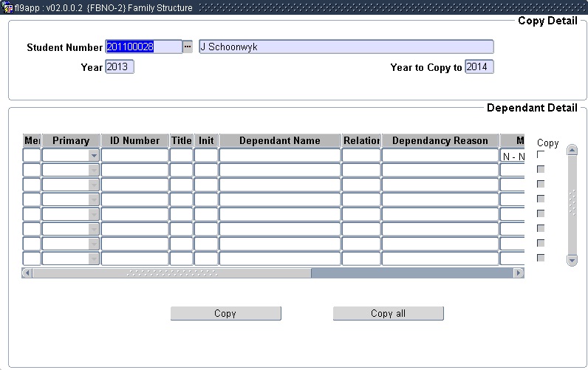Image resolution: width=588 pixels, height=370 pixels.
Task: Click the app icon in the title bar
Action: [x=7, y=8]
